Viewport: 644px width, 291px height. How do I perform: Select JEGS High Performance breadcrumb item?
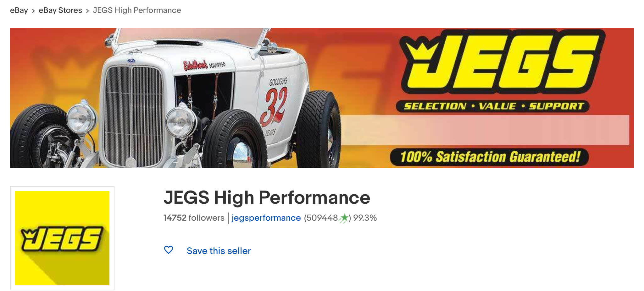137,10
